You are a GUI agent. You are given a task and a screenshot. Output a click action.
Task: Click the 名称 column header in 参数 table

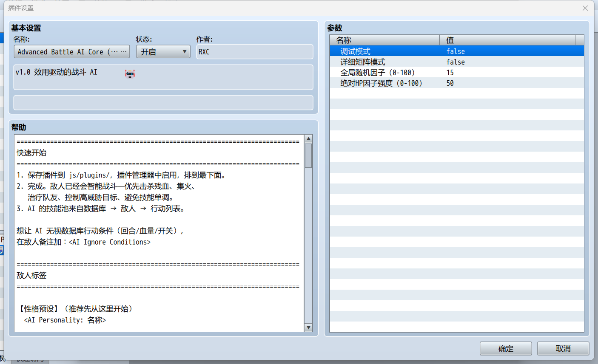[384, 40]
